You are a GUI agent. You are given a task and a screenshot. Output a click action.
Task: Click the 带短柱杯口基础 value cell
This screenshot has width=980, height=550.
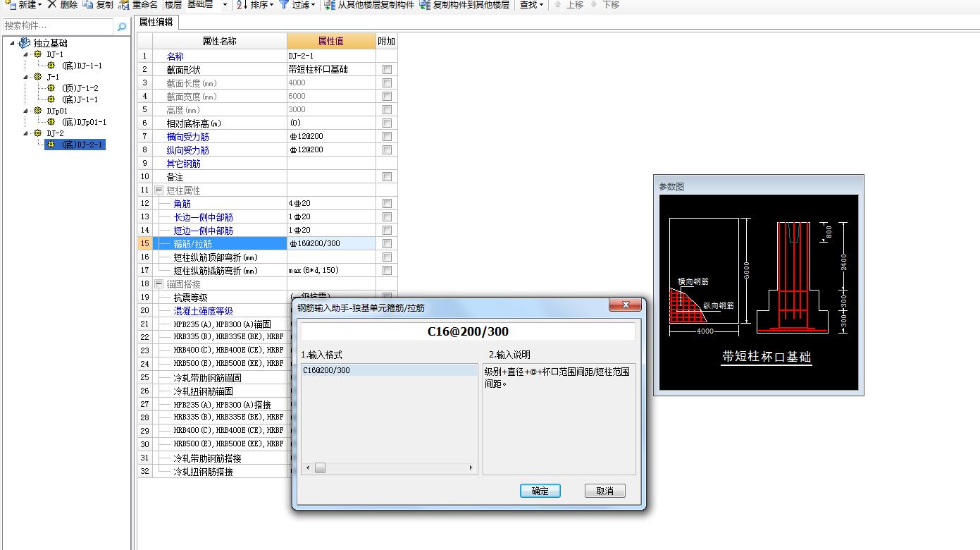[331, 70]
